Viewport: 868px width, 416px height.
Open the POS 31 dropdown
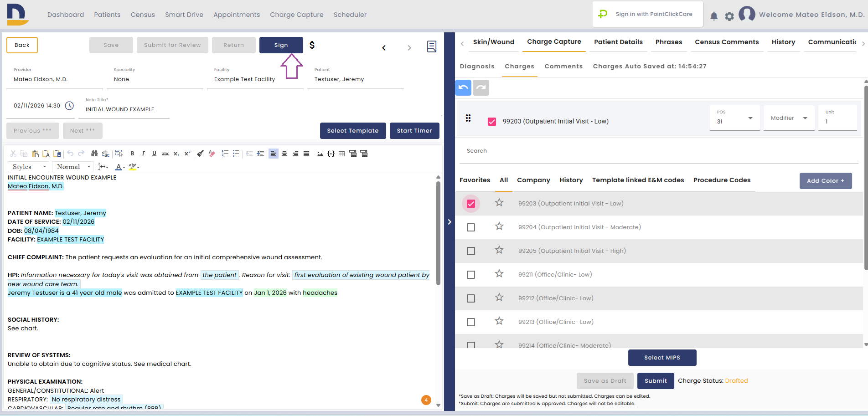click(734, 118)
